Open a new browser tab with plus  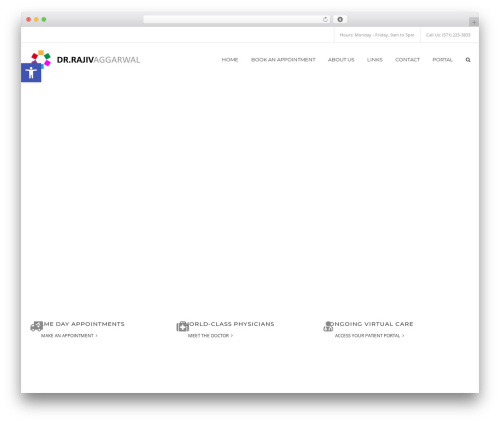474,22
